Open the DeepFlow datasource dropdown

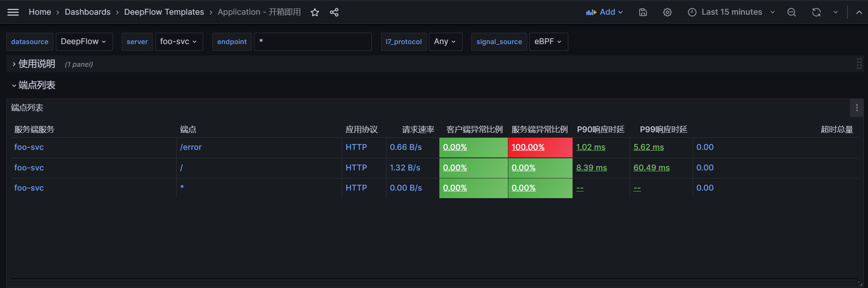[84, 42]
